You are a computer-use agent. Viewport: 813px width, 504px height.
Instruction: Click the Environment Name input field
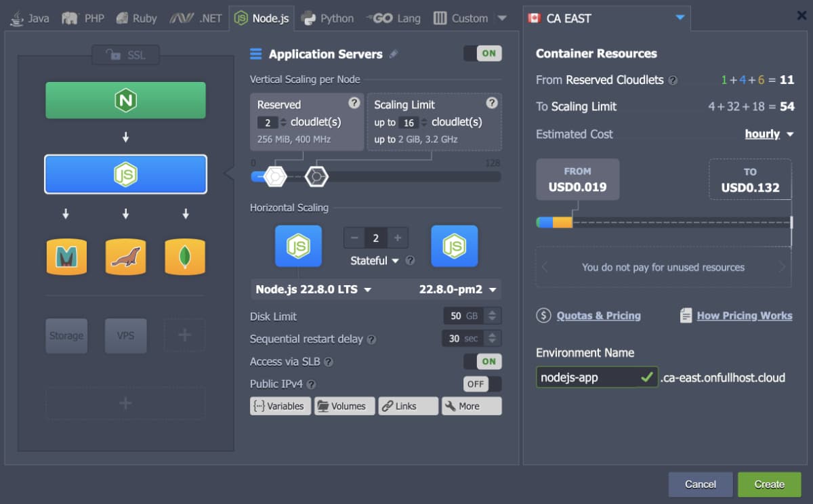[x=587, y=377]
